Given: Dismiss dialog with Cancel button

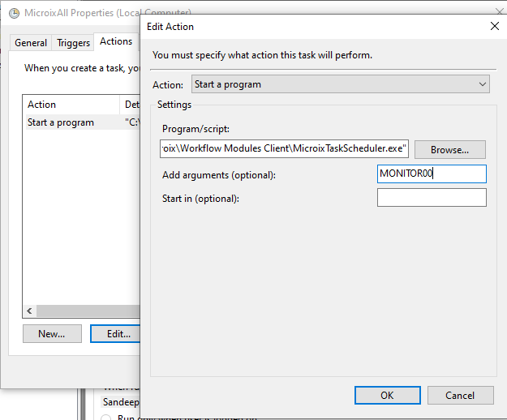Looking at the screenshot, I should pyautogui.click(x=460, y=395).
